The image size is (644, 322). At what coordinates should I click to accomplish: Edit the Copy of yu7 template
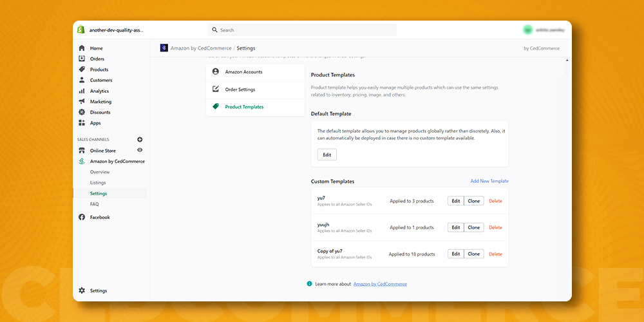click(x=456, y=254)
